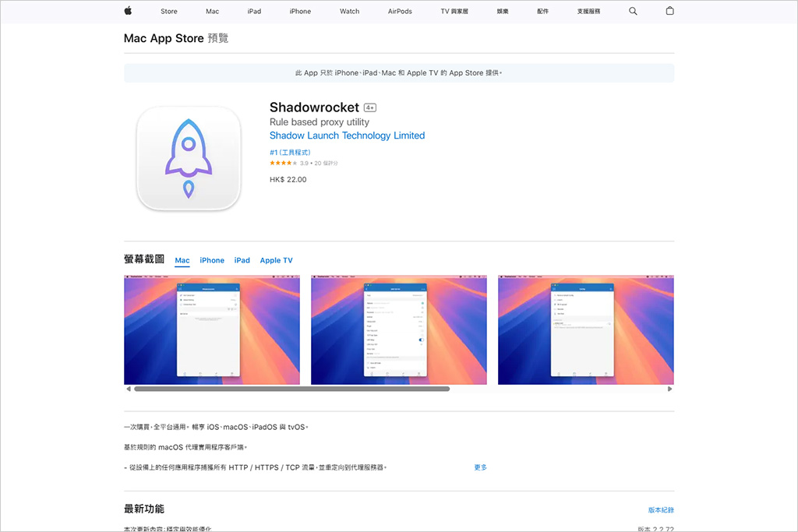Switch to the iPhone screenshots tab
Screen dimensions: 798x532
click(x=211, y=260)
